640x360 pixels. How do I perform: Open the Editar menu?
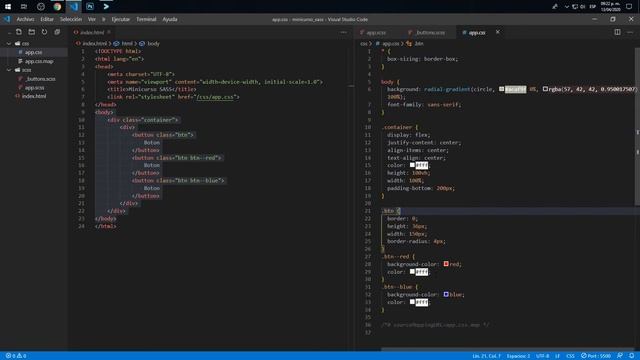47,19
